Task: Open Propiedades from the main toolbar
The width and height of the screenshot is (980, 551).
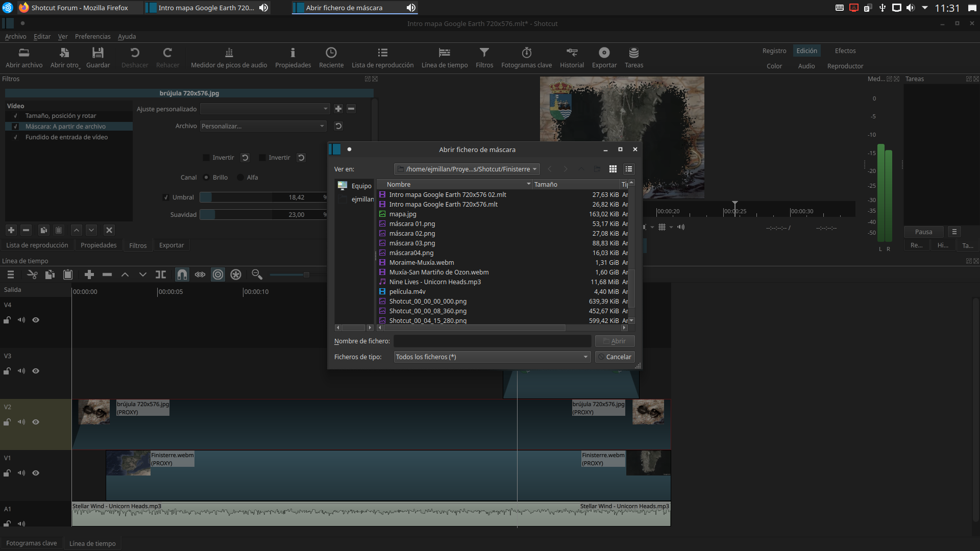Action: pos(293,57)
